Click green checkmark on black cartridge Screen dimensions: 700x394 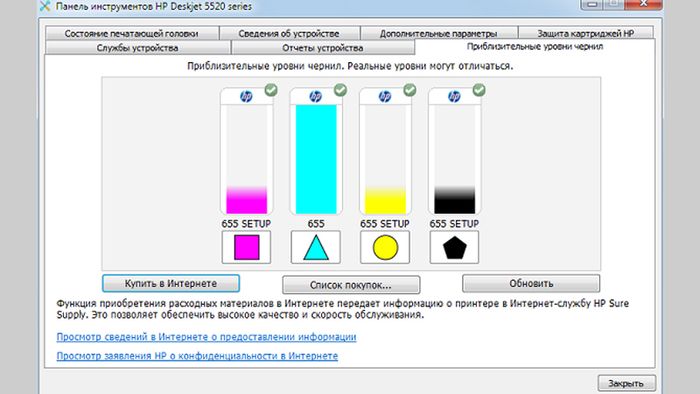[479, 90]
